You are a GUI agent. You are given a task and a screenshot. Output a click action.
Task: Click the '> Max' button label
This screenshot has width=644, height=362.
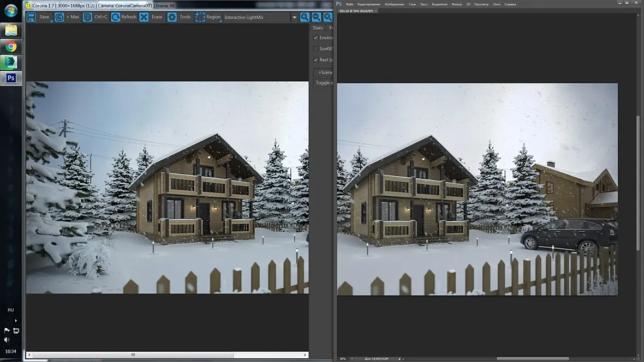(x=73, y=17)
